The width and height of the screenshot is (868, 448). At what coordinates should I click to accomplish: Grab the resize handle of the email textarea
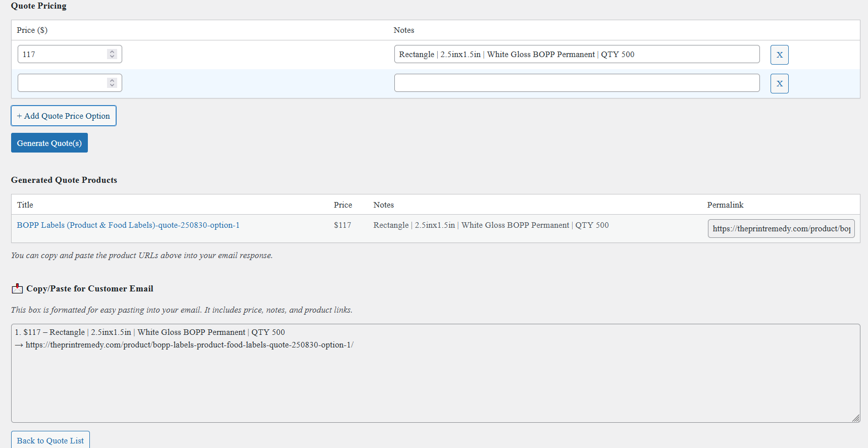click(x=856, y=418)
